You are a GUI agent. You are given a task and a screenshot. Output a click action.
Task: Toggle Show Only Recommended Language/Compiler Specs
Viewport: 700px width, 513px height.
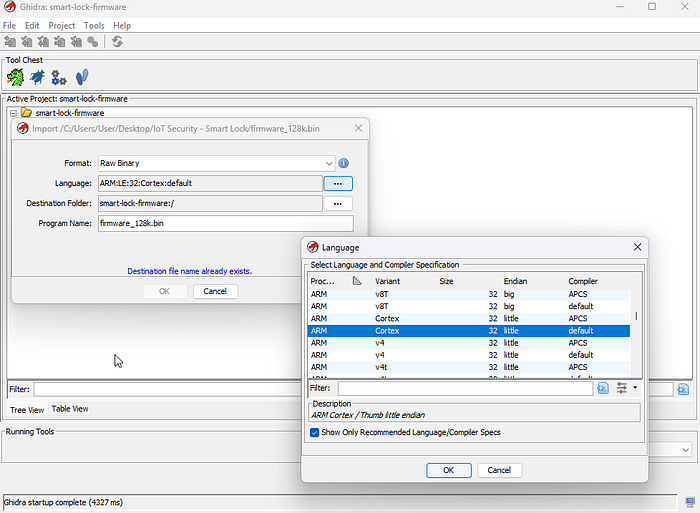click(x=314, y=433)
